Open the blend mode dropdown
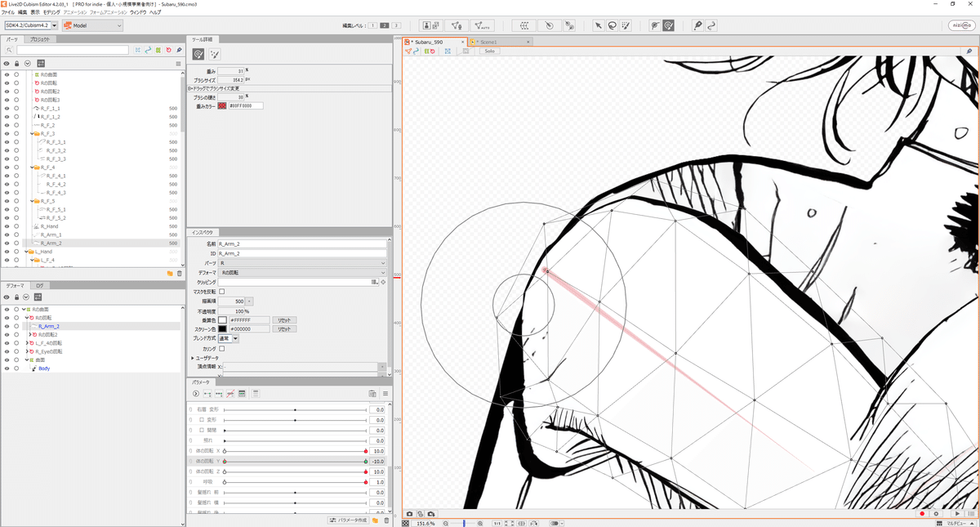 tap(228, 338)
